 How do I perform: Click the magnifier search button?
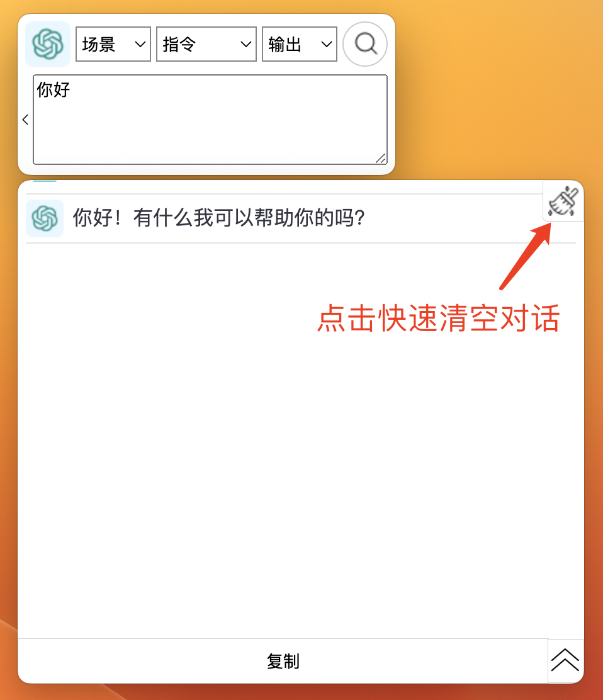[365, 44]
